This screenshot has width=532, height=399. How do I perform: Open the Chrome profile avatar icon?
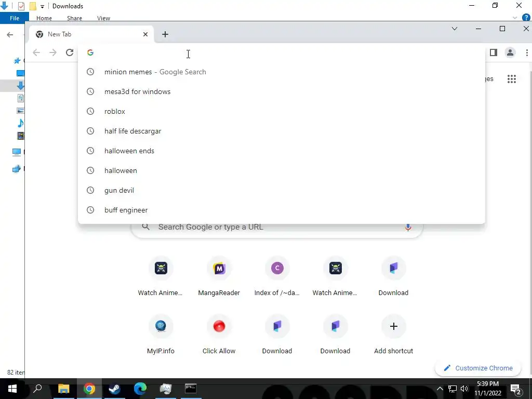(x=510, y=52)
